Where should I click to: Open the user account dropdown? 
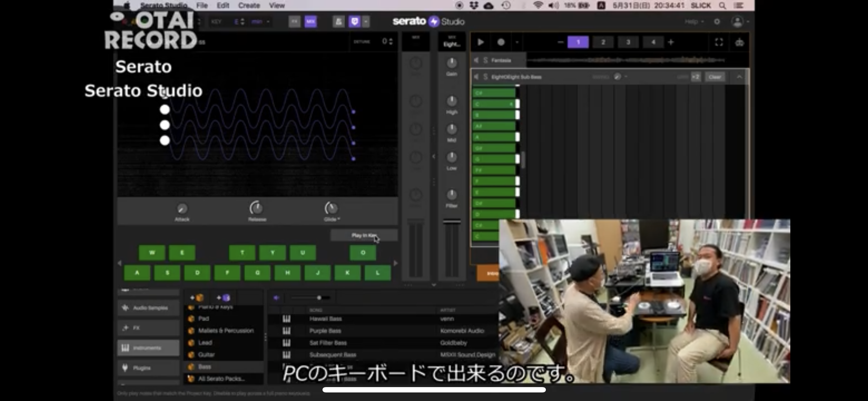pos(740,22)
